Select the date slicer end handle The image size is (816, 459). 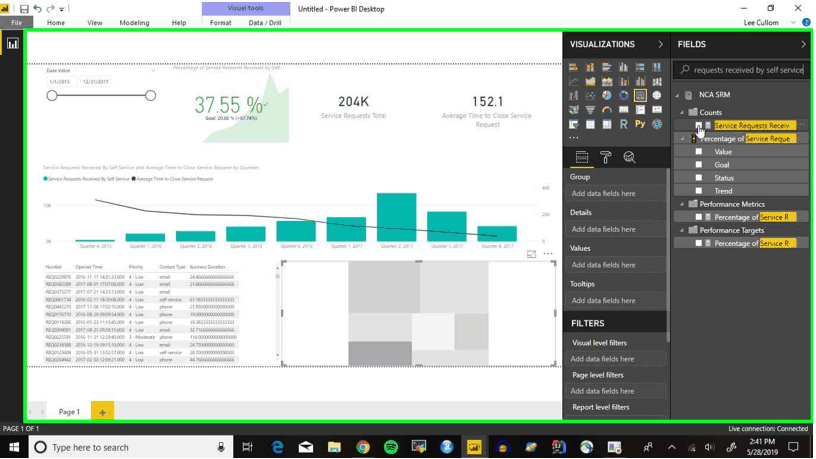click(150, 95)
